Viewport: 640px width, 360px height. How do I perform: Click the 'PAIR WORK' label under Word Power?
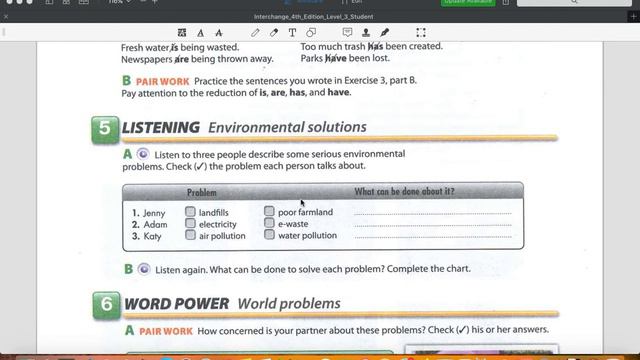tap(166, 331)
